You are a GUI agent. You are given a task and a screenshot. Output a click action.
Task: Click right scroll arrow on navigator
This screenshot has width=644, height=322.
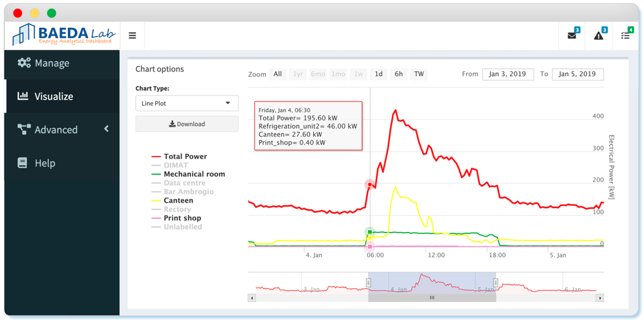tap(600, 298)
